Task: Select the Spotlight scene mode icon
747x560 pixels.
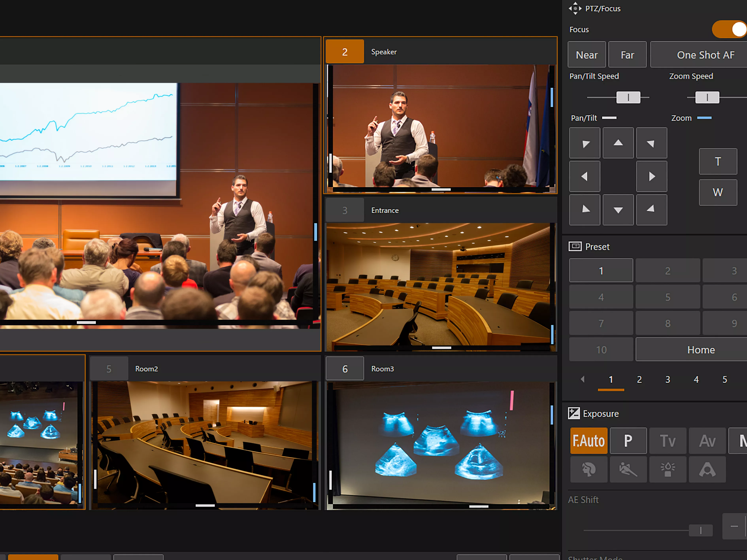Action: coord(707,469)
